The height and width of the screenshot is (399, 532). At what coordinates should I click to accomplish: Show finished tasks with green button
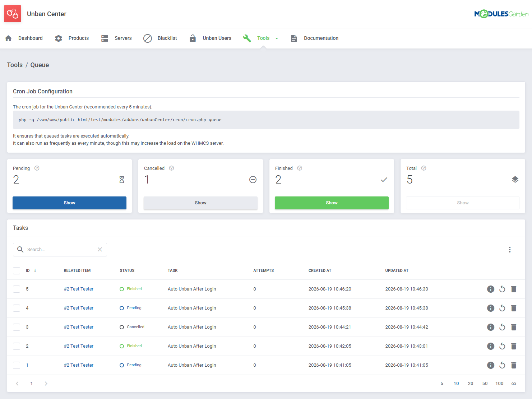click(332, 203)
